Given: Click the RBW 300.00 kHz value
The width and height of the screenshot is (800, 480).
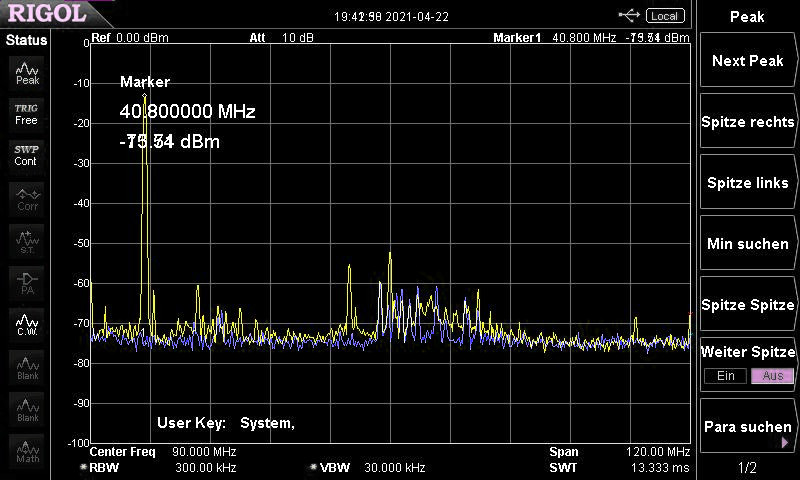Looking at the screenshot, I should click(x=206, y=468).
